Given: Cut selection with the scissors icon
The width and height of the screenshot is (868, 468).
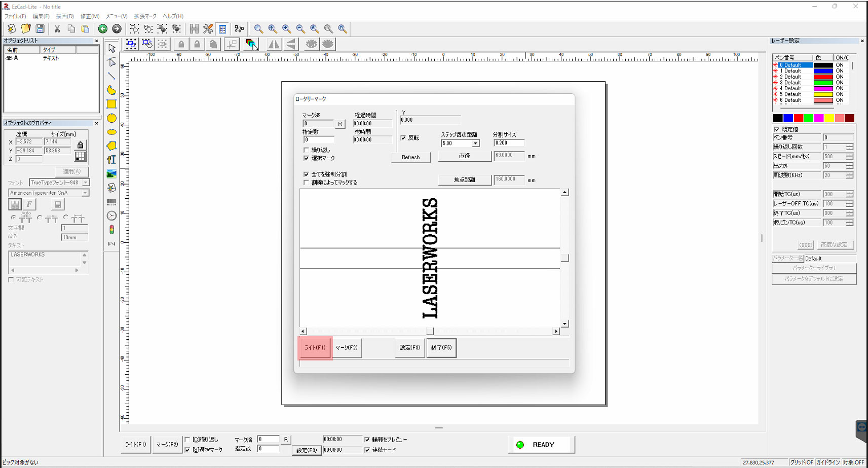Looking at the screenshot, I should tap(57, 29).
